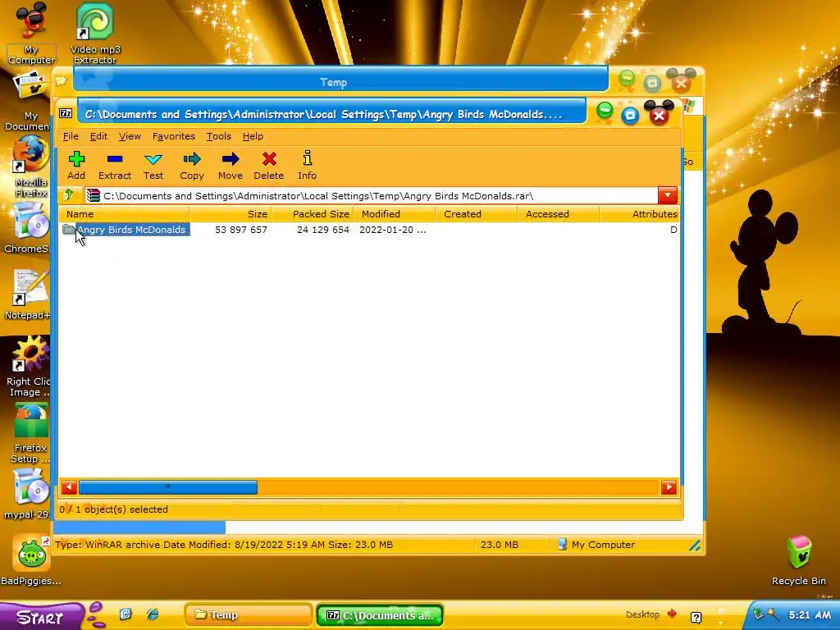Select the Firefox Setup desktop icon
The image size is (840, 630).
coord(30,433)
